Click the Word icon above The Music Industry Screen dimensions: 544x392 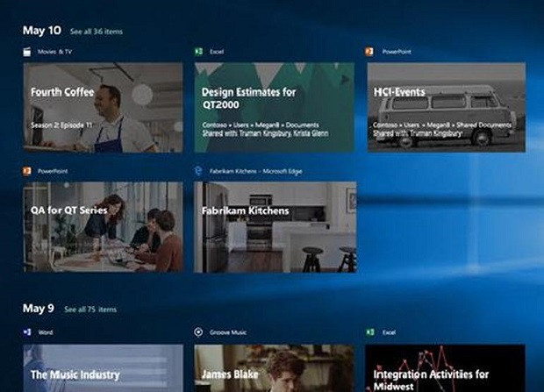pos(27,332)
